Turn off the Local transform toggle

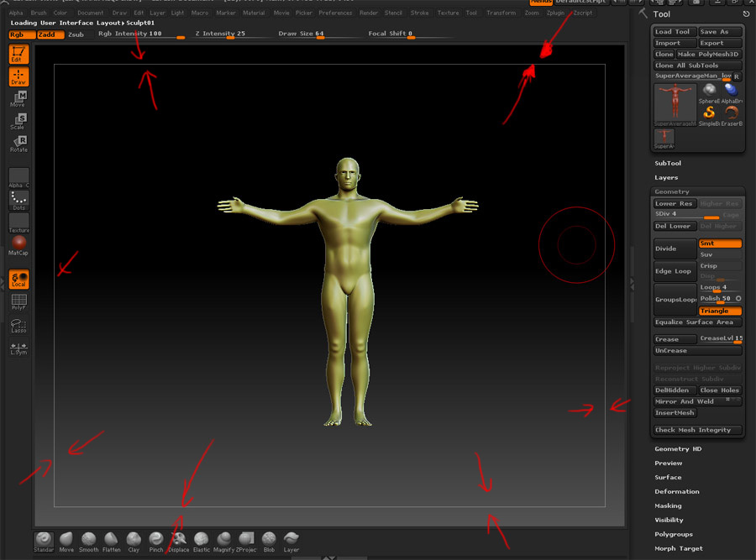pyautogui.click(x=18, y=279)
